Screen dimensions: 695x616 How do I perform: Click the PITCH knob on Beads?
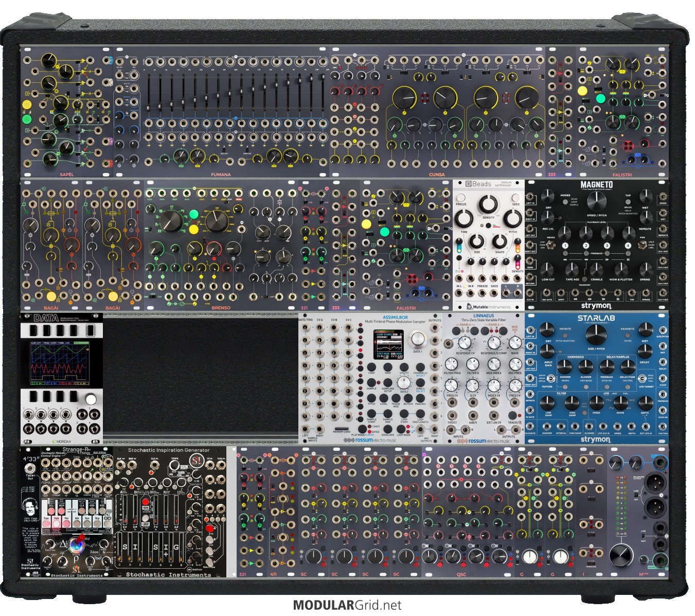point(512,218)
